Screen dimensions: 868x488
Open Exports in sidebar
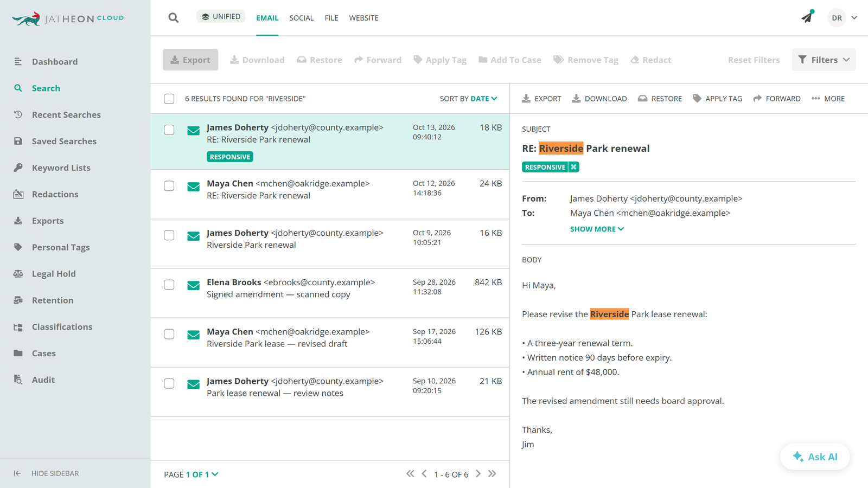click(48, 221)
